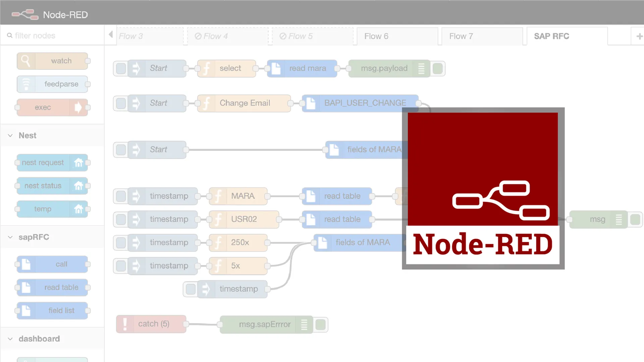644x362 pixels.
Task: Select the USR02 function node
Action: tap(244, 220)
